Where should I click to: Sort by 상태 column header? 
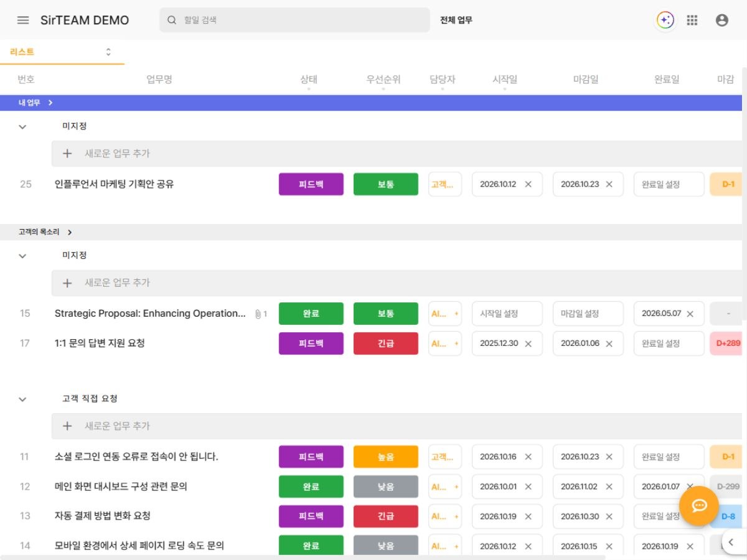click(x=309, y=80)
